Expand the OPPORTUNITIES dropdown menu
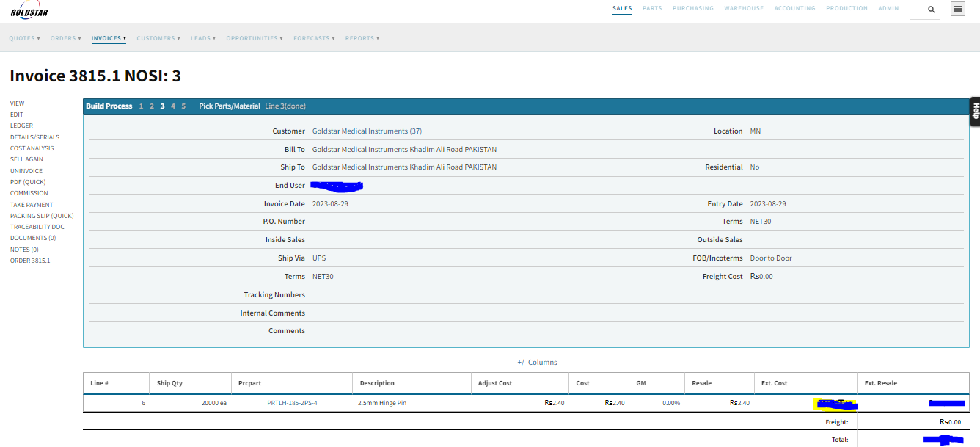Viewport: 980px width, 447px height. 255,38
